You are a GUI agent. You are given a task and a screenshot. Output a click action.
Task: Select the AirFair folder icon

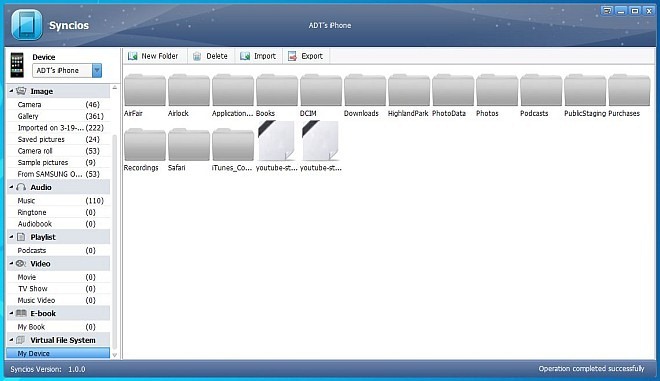click(145, 90)
